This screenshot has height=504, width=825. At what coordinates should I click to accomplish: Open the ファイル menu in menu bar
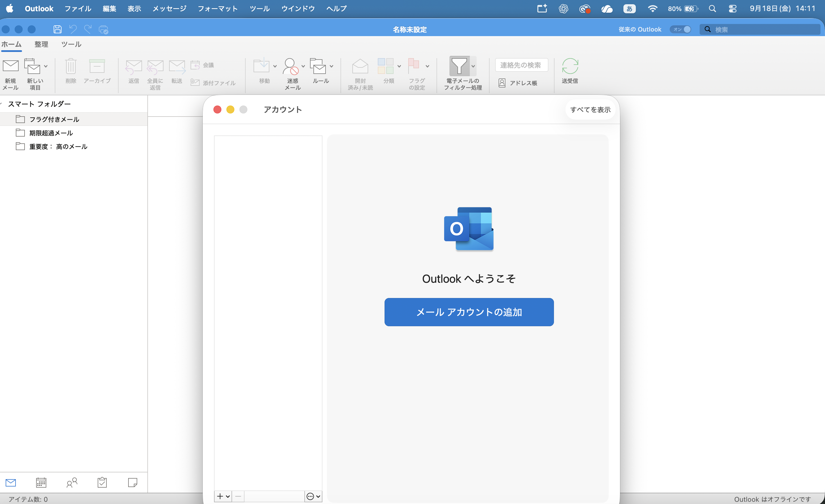tap(78, 9)
